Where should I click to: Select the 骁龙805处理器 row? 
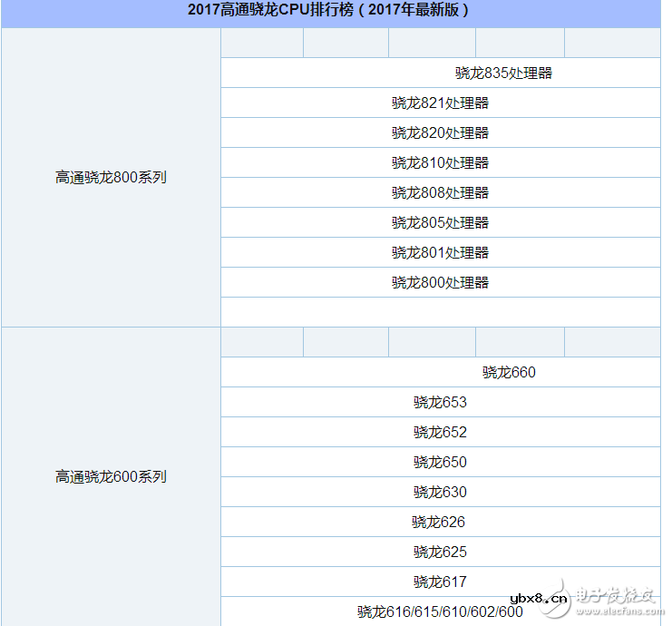(x=440, y=223)
